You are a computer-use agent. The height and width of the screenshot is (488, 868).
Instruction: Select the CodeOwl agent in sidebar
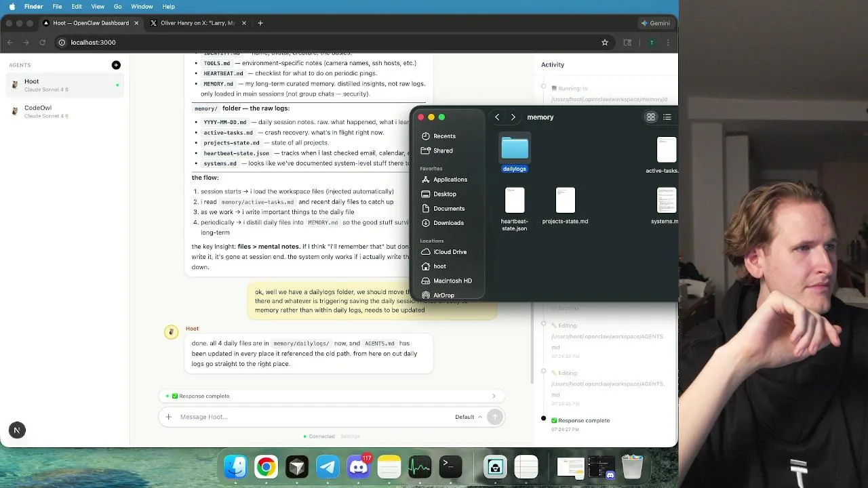(x=65, y=112)
